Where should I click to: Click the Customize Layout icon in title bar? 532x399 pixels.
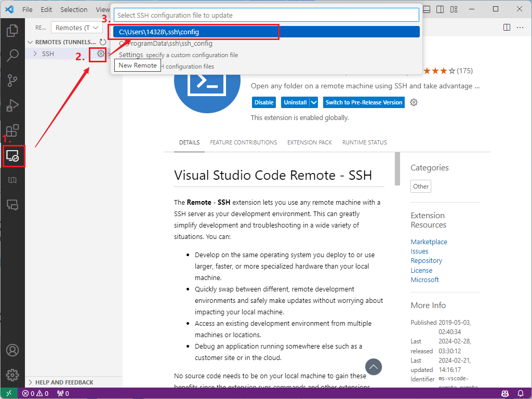coord(454,9)
